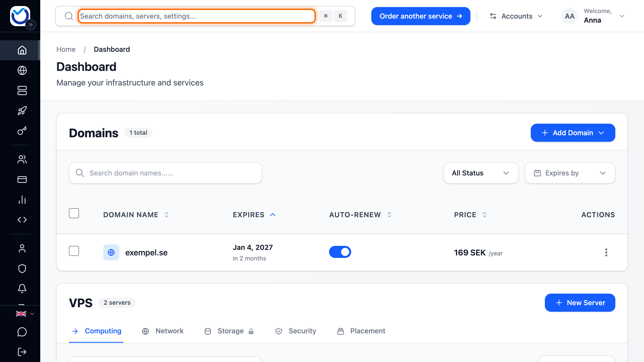Viewport: 644px width, 362px height.
Task: Switch to the Placement tab
Action: pyautogui.click(x=361, y=331)
